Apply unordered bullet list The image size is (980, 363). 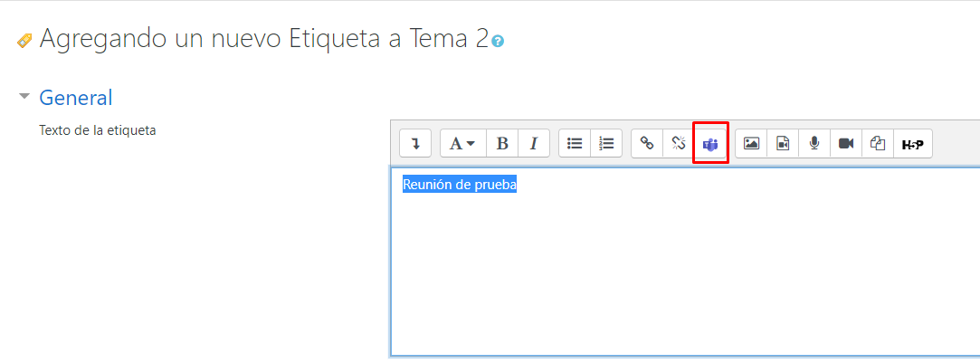click(x=575, y=143)
